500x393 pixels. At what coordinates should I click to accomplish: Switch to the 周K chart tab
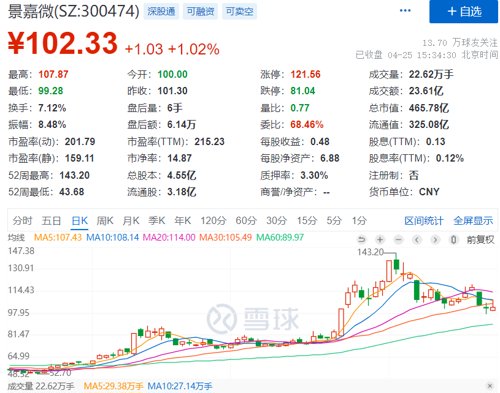pos(105,220)
